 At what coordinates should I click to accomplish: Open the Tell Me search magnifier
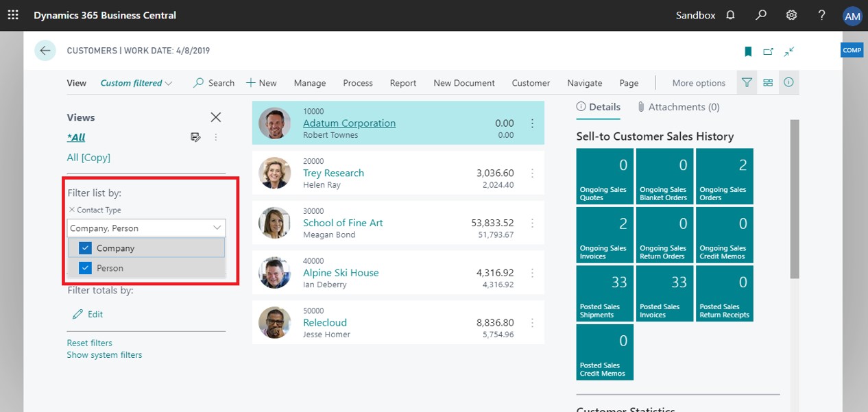(x=761, y=15)
